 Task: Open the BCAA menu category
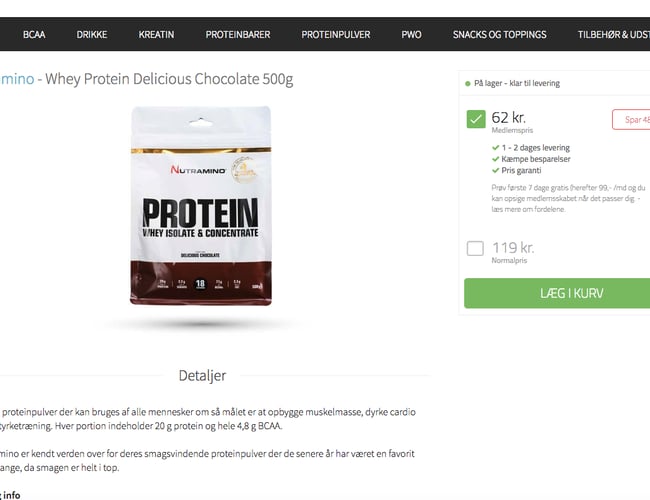[34, 34]
